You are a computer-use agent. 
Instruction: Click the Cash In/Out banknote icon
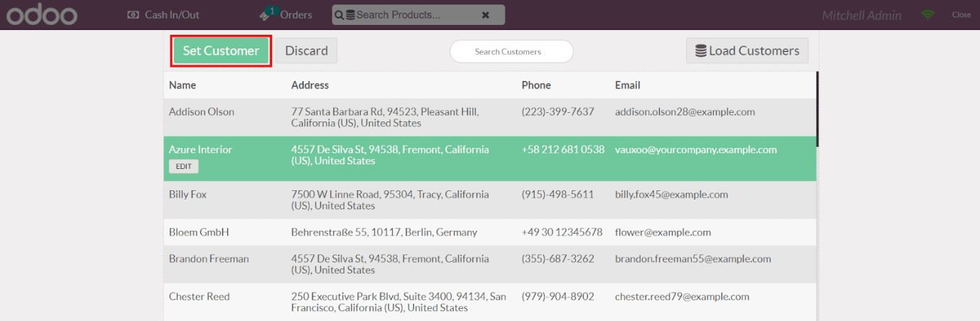pos(133,14)
